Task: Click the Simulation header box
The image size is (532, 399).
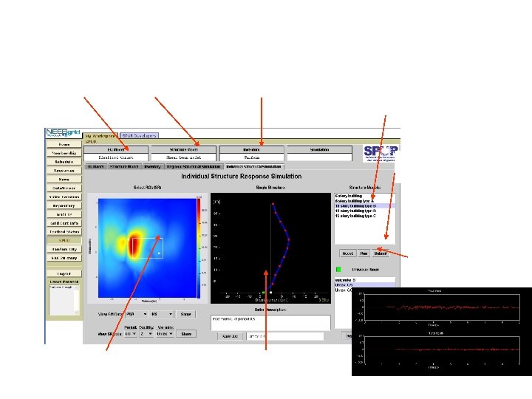Action: click(319, 149)
